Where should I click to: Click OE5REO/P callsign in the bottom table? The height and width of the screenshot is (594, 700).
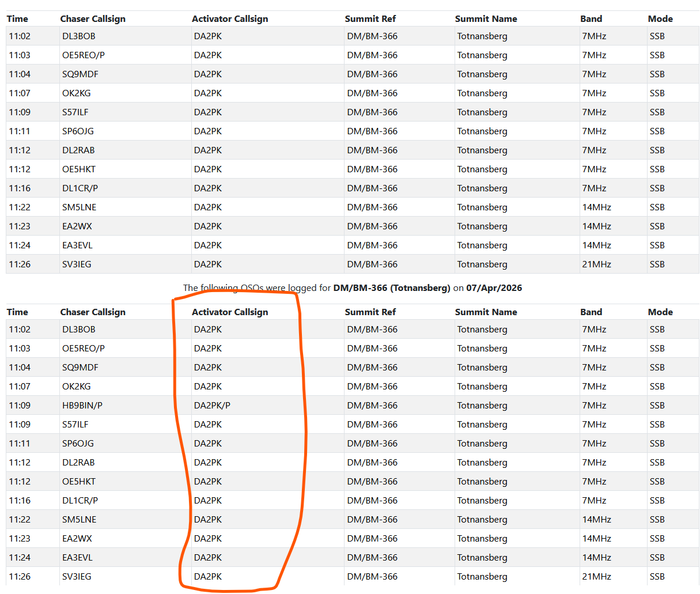84,348
